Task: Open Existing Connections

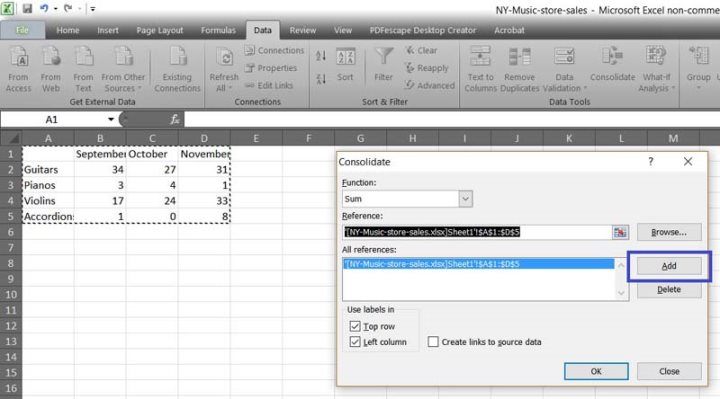Action: click(177, 69)
